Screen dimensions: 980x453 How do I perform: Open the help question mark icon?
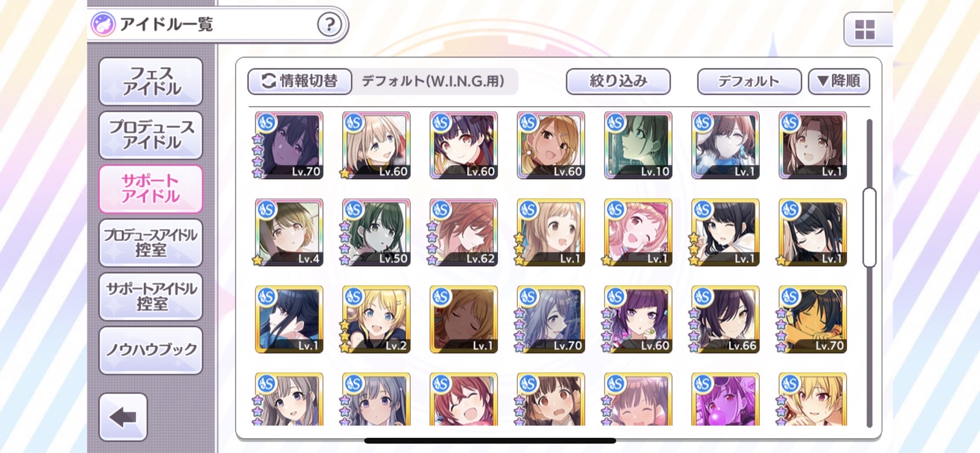329,24
